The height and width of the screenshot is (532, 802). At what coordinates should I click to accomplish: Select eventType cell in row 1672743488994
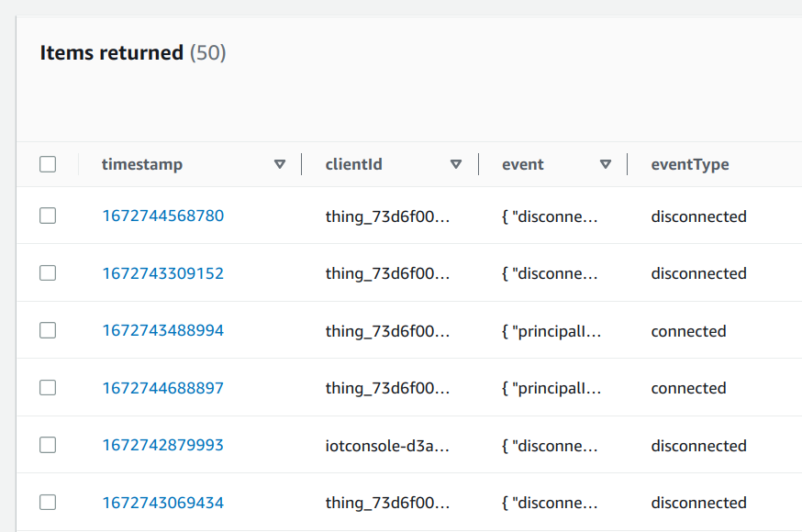(x=688, y=331)
